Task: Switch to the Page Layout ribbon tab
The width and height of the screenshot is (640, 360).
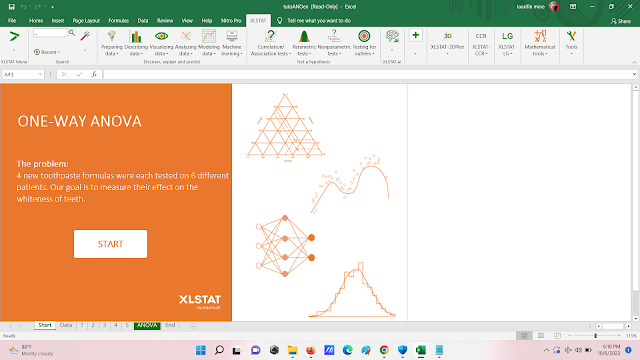Action: 86,20
